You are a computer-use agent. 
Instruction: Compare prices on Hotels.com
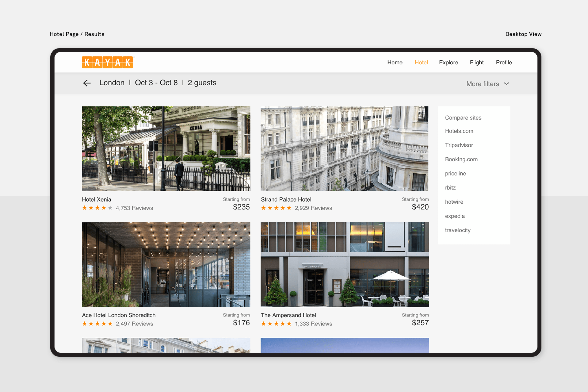459,131
